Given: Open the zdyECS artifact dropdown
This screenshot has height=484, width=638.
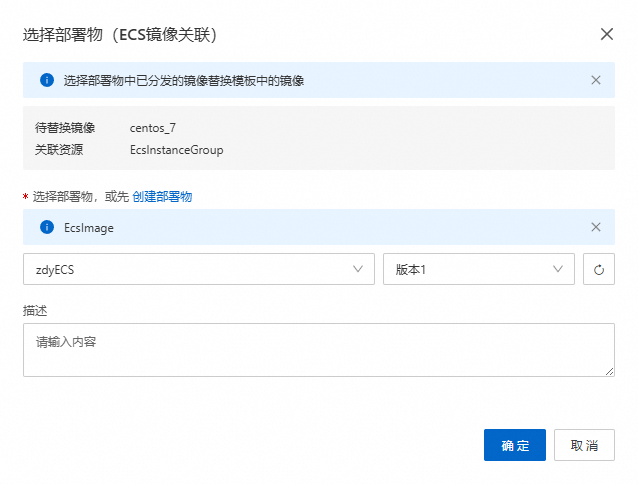Looking at the screenshot, I should [x=190, y=269].
